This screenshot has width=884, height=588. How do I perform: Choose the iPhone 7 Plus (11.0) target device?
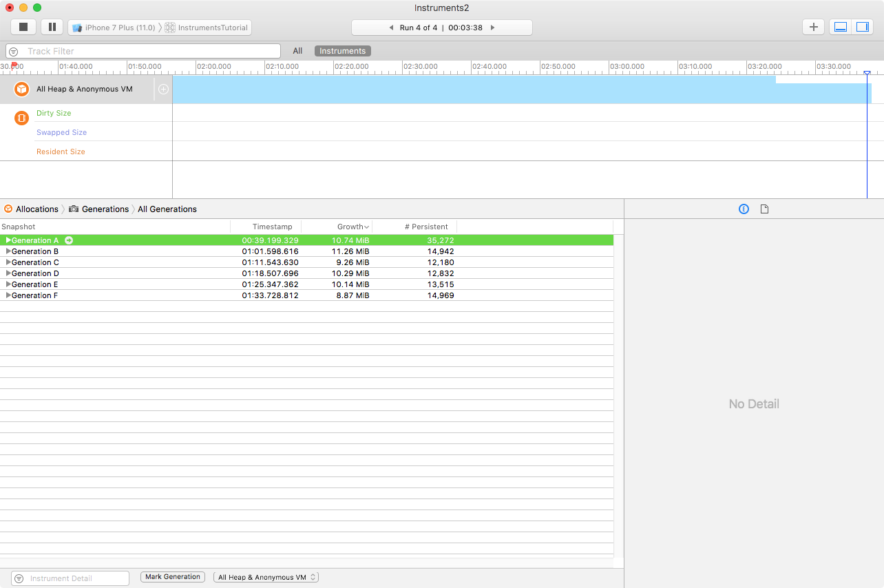point(114,28)
